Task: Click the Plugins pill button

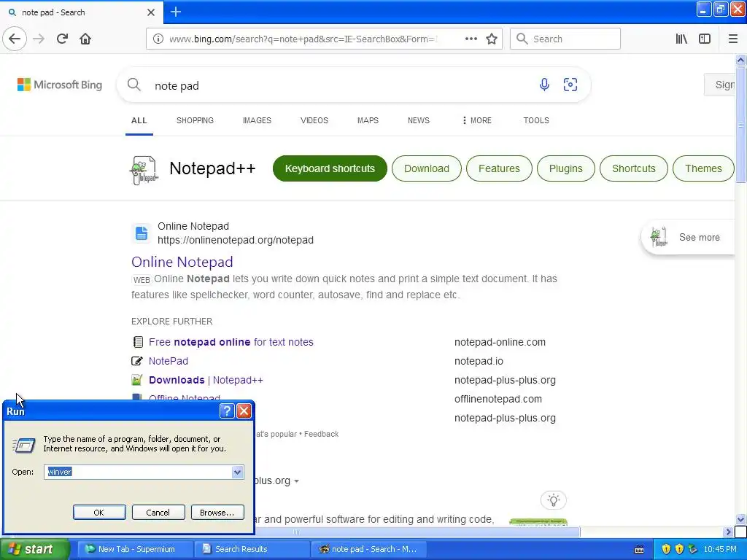Action: tap(565, 168)
